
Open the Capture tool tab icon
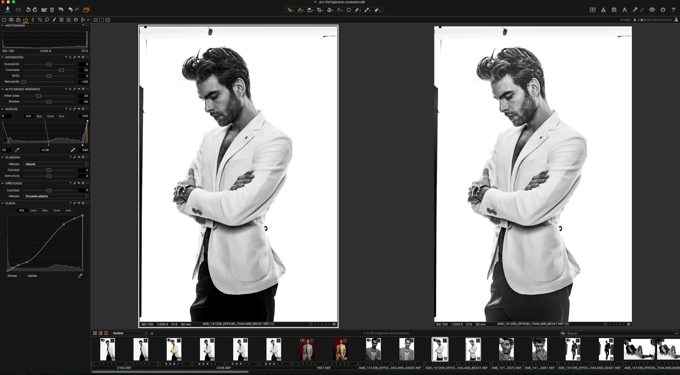pyautogui.click(x=11, y=20)
